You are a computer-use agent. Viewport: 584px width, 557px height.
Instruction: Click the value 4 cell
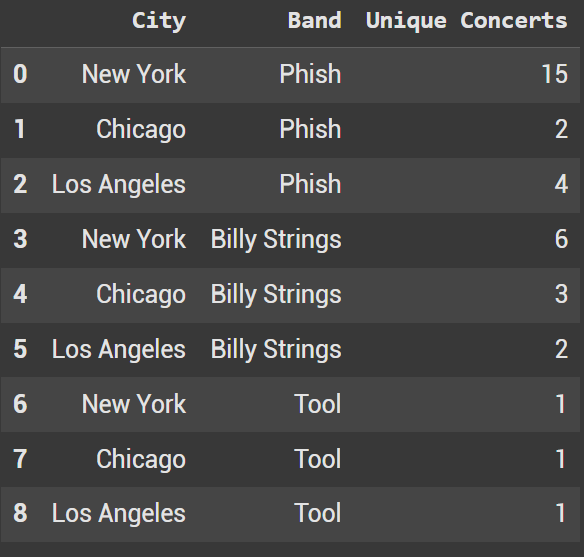pos(561,184)
